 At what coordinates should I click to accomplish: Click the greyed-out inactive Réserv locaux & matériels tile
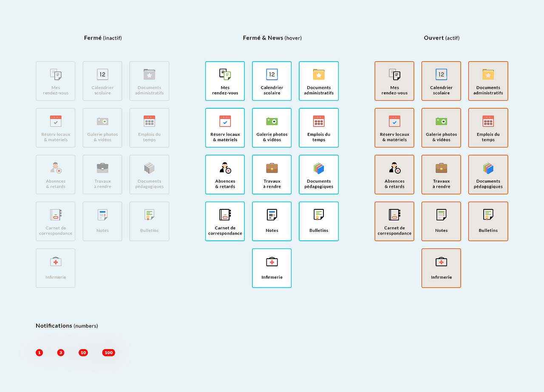click(x=56, y=128)
